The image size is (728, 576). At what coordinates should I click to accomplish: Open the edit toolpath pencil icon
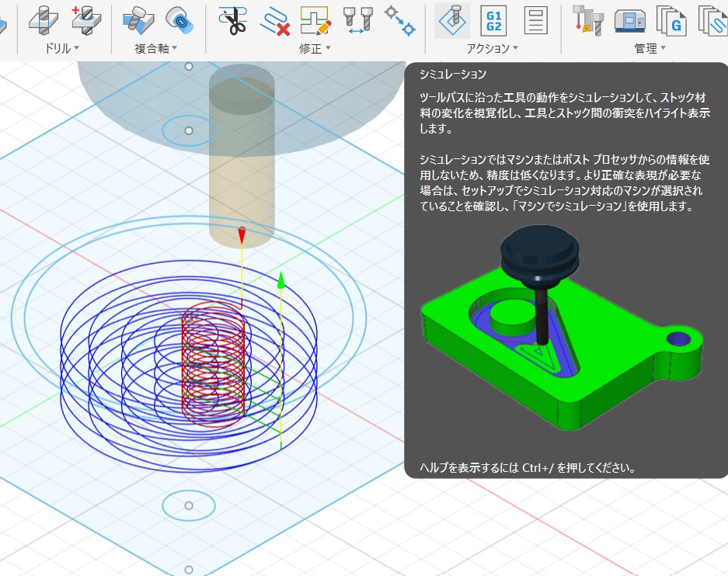tap(315, 21)
